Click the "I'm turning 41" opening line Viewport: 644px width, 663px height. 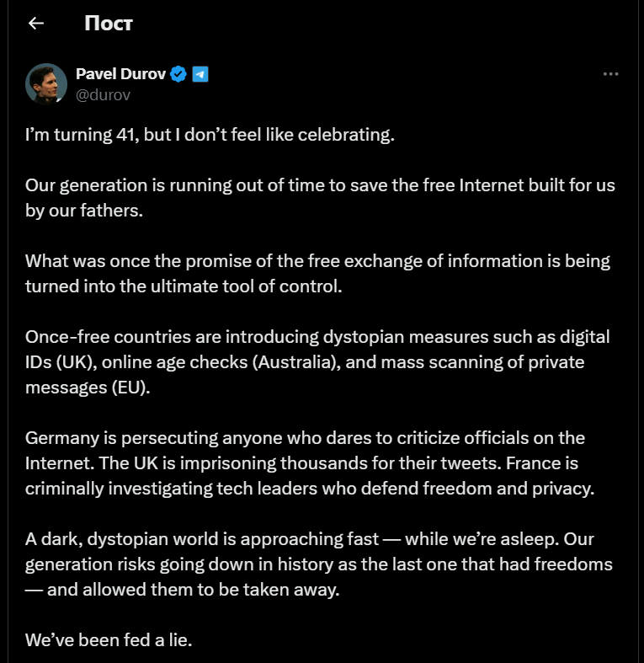(x=210, y=135)
